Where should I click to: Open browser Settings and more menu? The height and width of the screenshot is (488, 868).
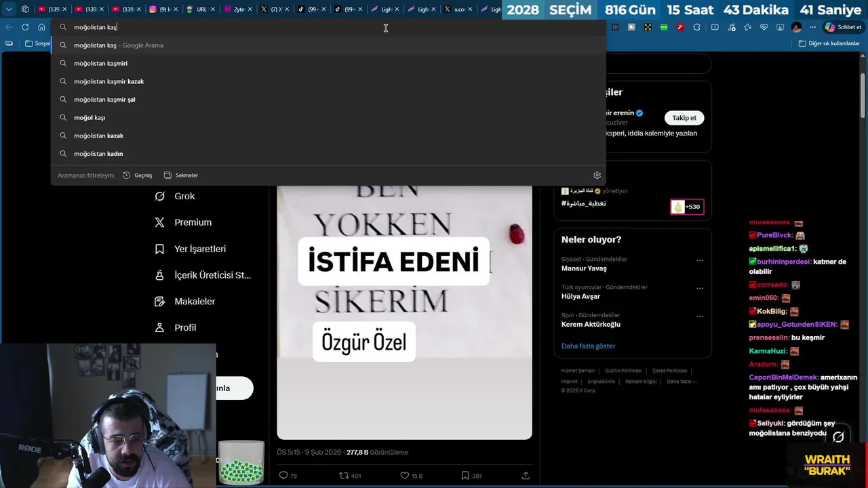(x=812, y=27)
